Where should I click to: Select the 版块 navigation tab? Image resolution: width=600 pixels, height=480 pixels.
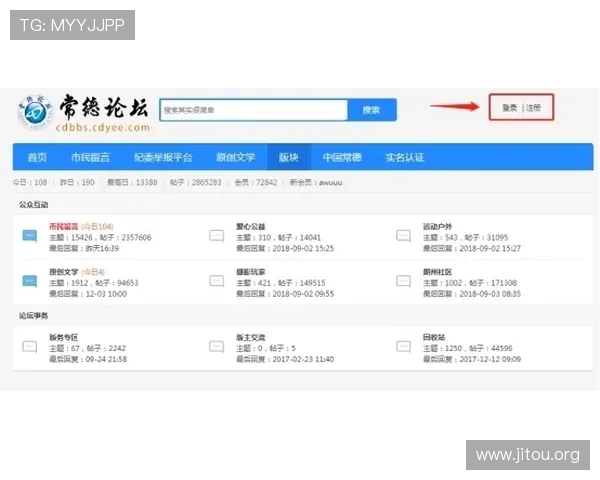tap(289, 157)
